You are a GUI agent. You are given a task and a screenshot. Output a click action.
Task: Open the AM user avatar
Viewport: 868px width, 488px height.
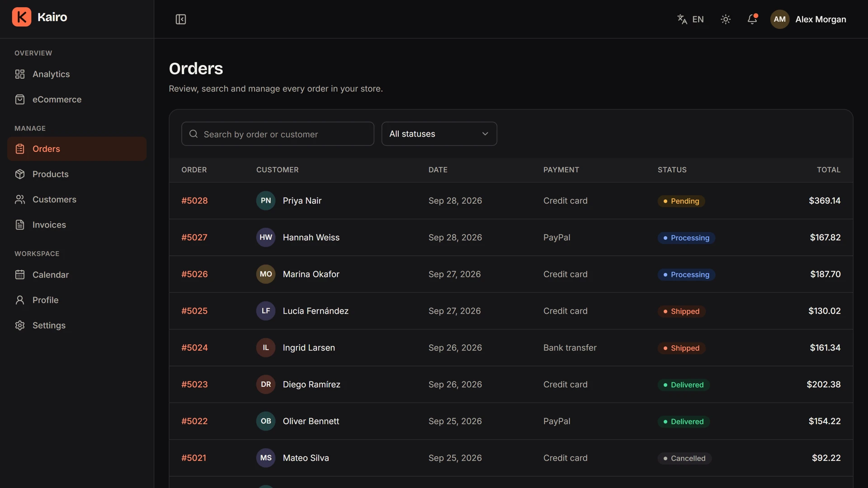pyautogui.click(x=780, y=19)
